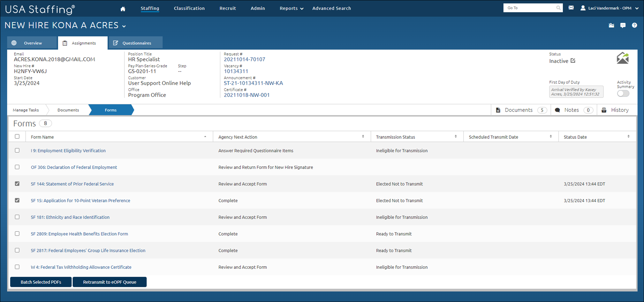This screenshot has height=302, width=644.
Task: Open the mail envelope icon in header
Action: (x=571, y=8)
